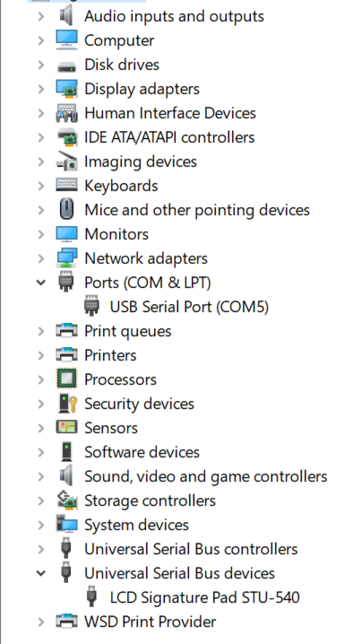Viewport: 353px width, 644px height.
Task: Click the Processors chip icon
Action: (66, 379)
